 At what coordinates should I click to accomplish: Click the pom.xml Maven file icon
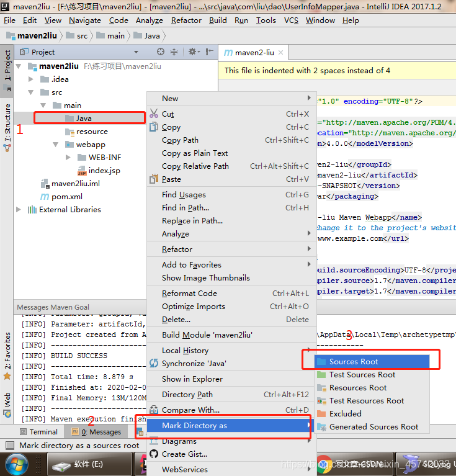coord(45,196)
